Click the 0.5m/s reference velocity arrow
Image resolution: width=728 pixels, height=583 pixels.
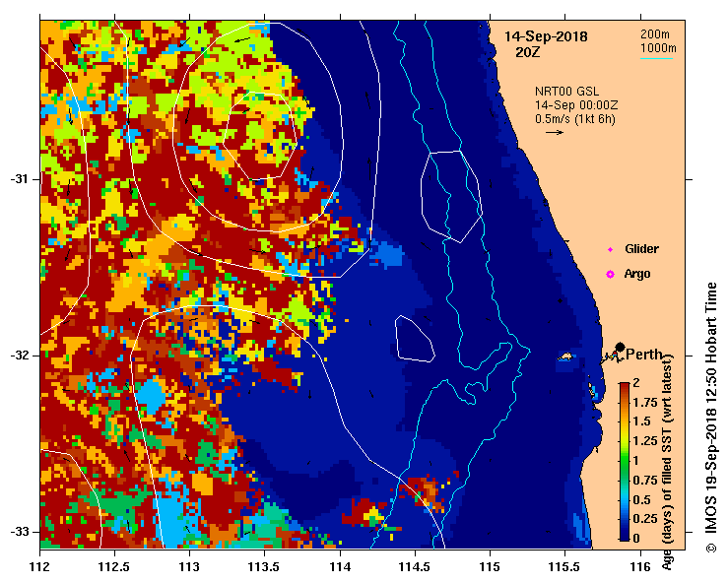point(555,132)
